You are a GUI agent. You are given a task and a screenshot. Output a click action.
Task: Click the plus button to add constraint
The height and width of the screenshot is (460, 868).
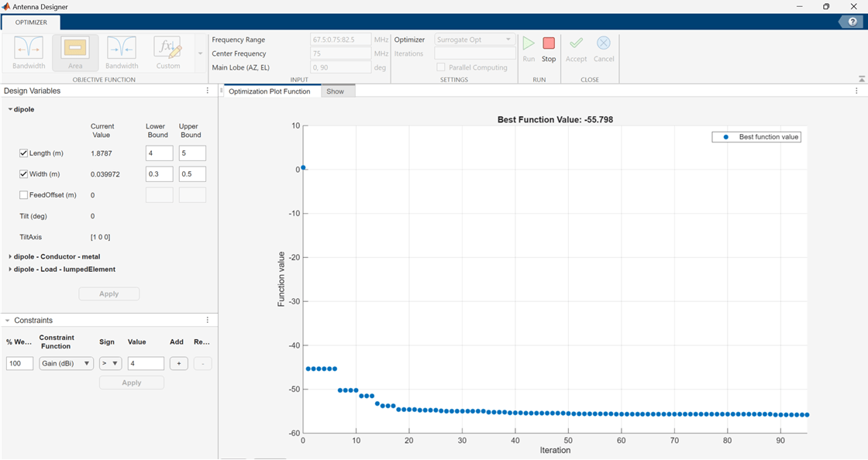pos(178,363)
